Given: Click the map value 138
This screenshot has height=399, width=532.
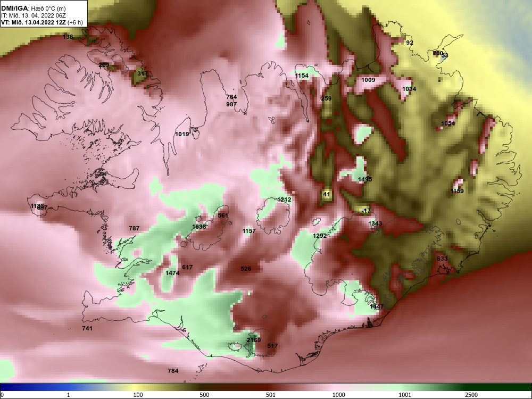Looking at the screenshot, I should [x=68, y=37].
